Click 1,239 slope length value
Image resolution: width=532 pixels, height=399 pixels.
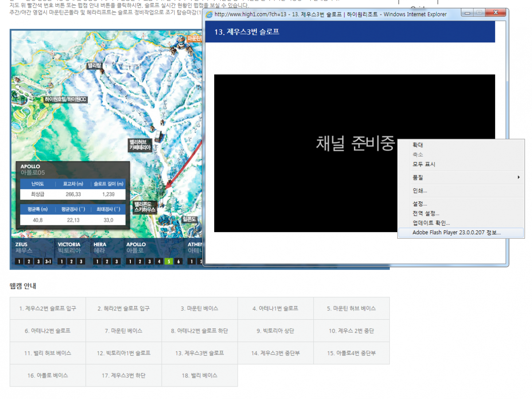(x=108, y=194)
